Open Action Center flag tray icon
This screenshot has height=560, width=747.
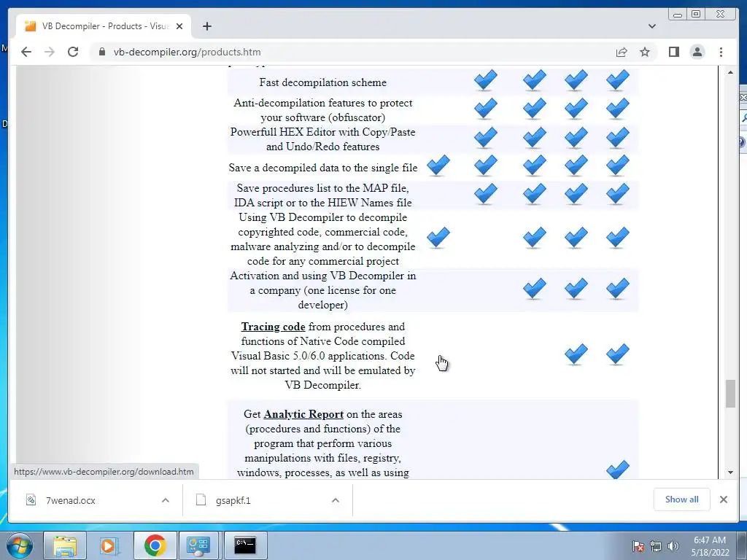point(638,546)
